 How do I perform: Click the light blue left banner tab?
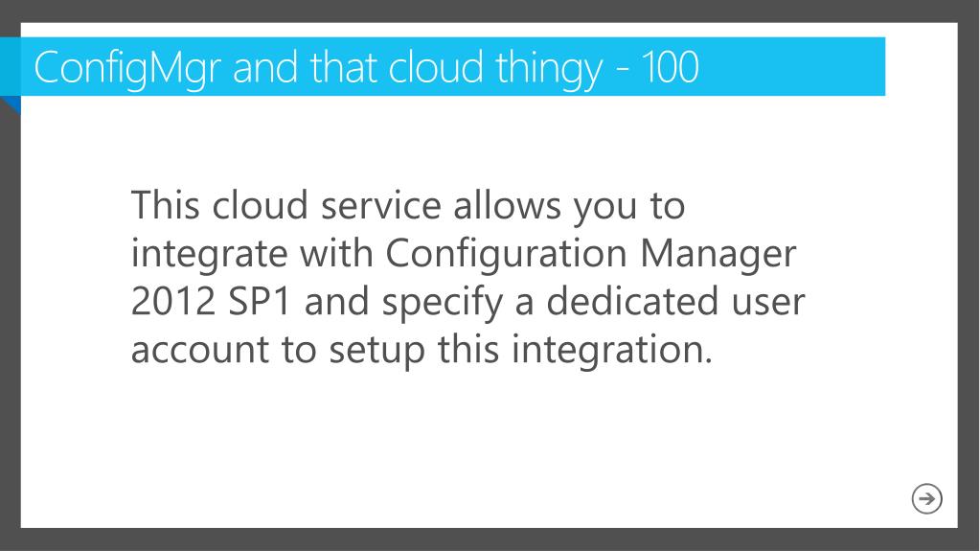(11, 66)
